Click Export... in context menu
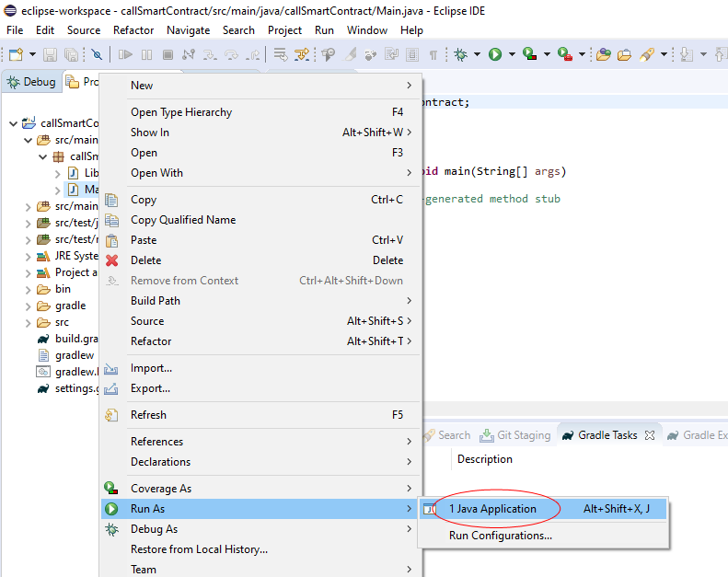Viewport: 728px width, 577px height. (x=260, y=388)
